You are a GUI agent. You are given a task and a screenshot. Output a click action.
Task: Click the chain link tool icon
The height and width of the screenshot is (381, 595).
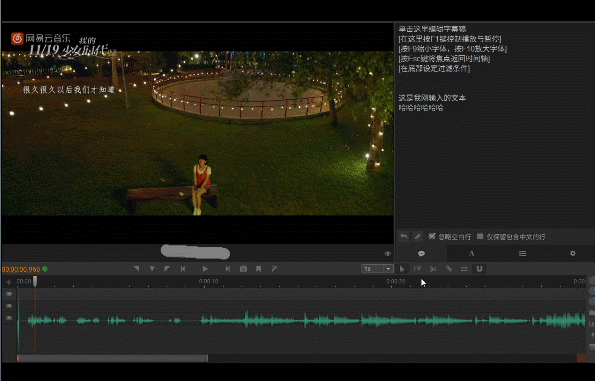pyautogui.click(x=449, y=269)
